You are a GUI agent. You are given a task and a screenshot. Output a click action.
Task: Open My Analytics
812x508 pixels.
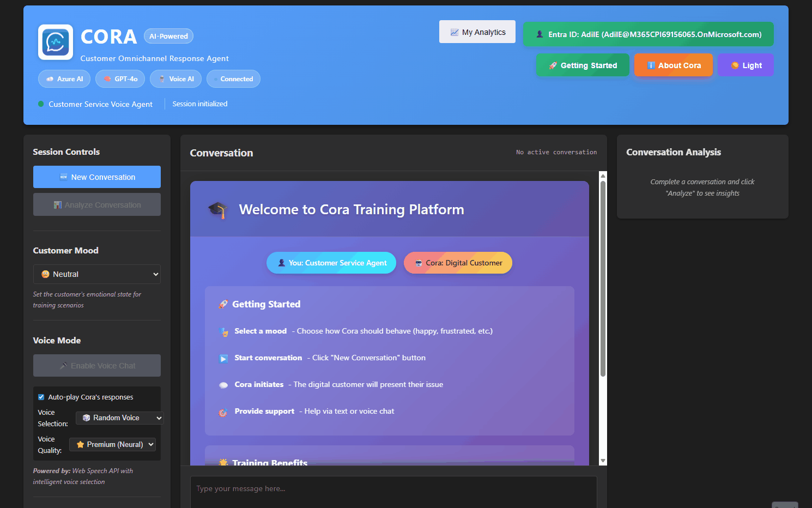point(477,32)
